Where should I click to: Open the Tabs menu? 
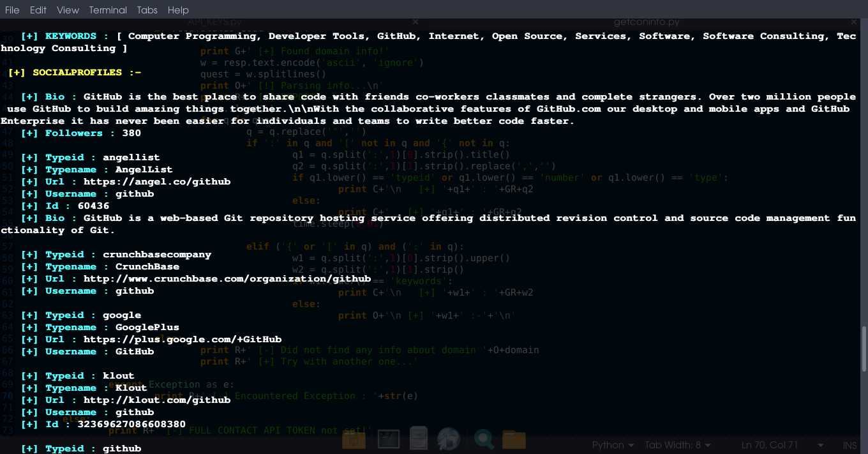tap(147, 10)
